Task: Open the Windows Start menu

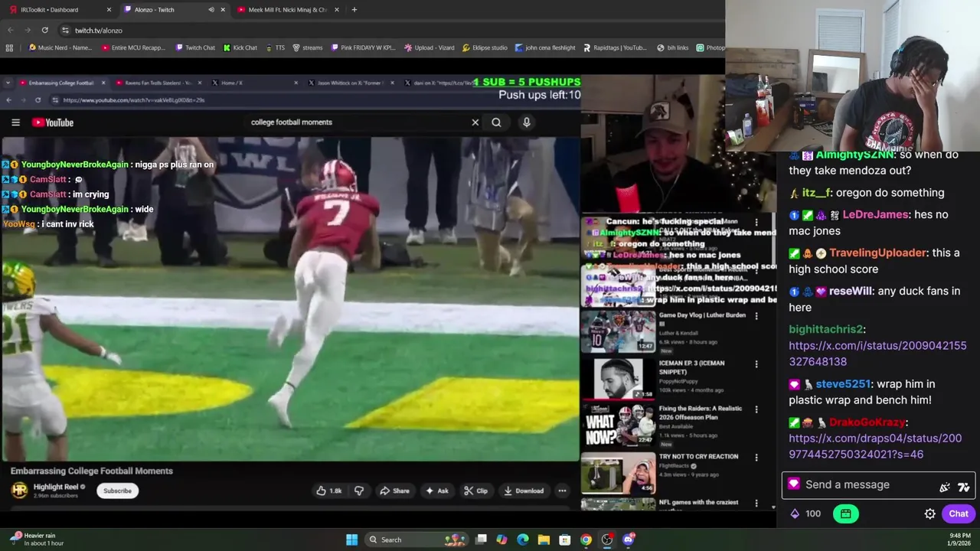Action: 351,540
